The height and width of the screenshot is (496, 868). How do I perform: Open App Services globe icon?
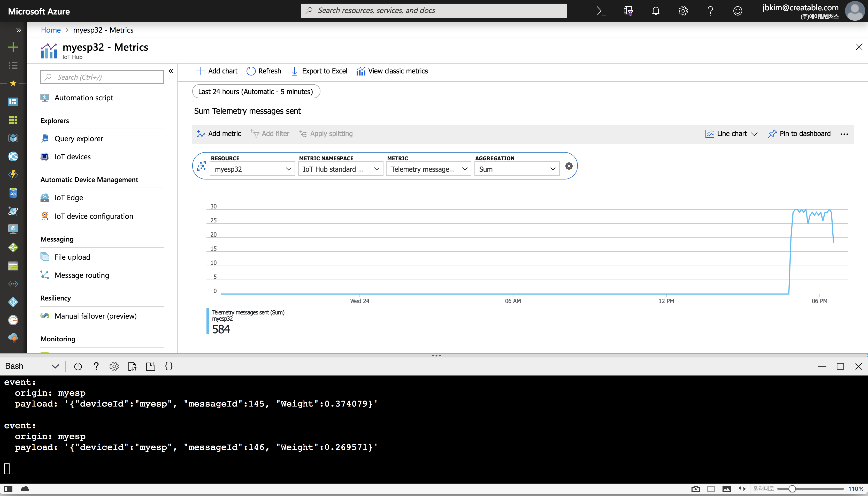pyautogui.click(x=13, y=156)
